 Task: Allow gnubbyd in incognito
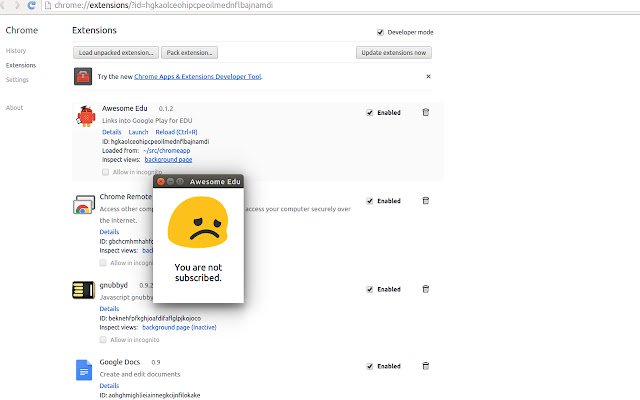click(103, 340)
